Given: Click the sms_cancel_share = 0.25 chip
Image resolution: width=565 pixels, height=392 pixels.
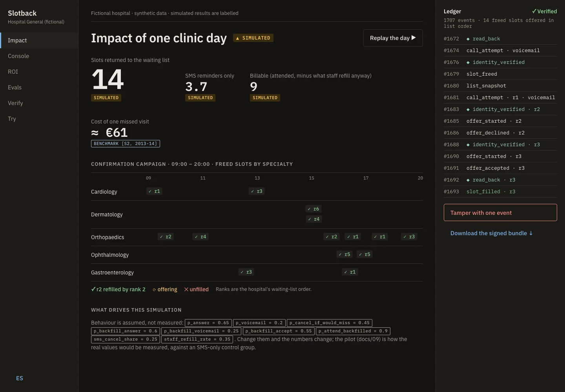Looking at the screenshot, I should (126, 339).
